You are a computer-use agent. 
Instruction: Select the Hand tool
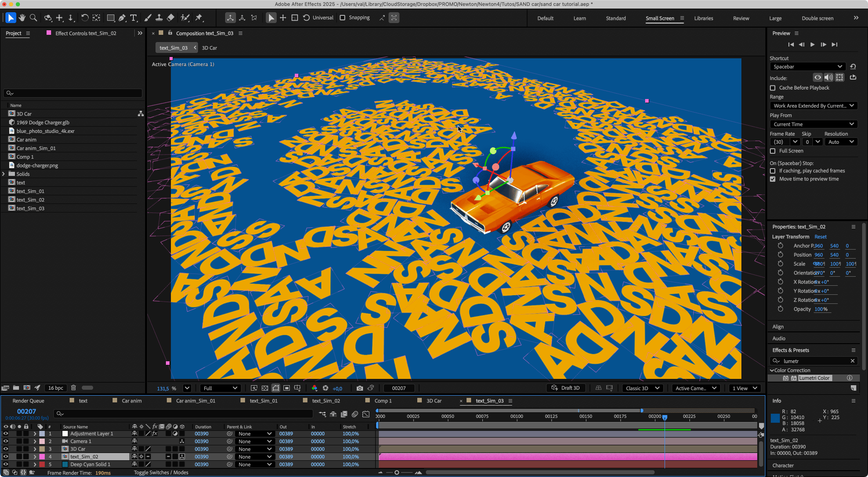click(22, 18)
